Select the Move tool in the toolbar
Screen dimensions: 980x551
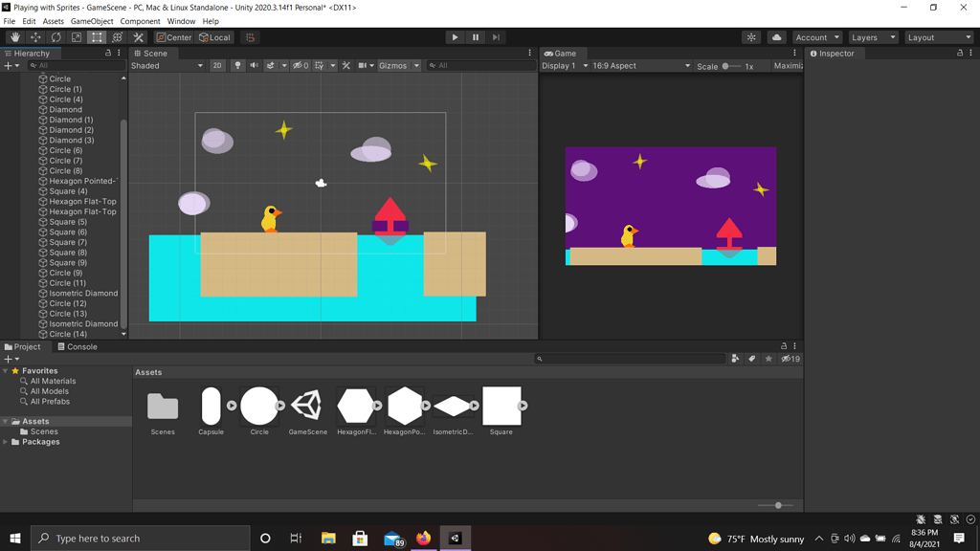point(33,37)
